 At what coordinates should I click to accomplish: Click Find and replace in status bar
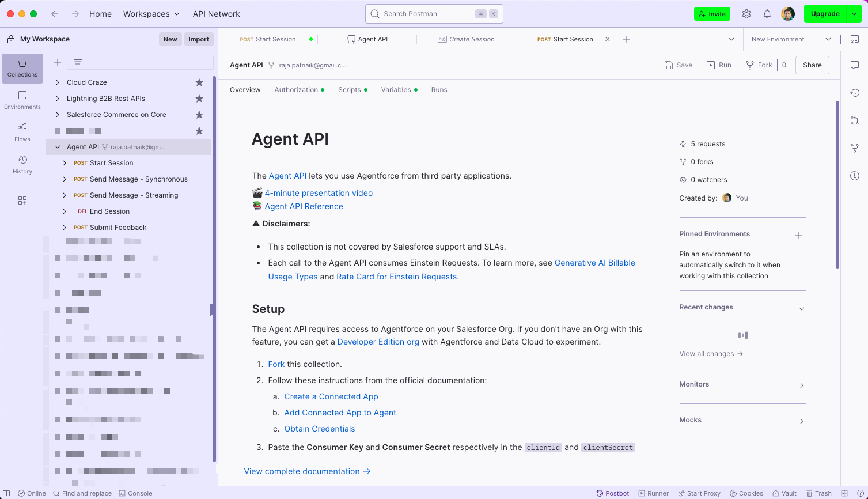[82, 493]
